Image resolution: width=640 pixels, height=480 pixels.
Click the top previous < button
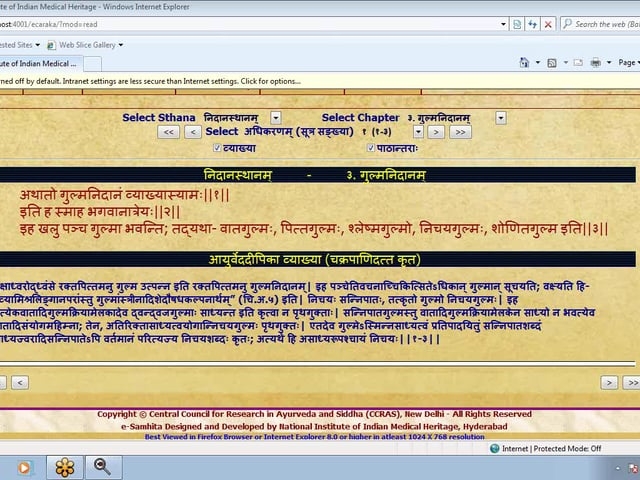pyautogui.click(x=193, y=132)
